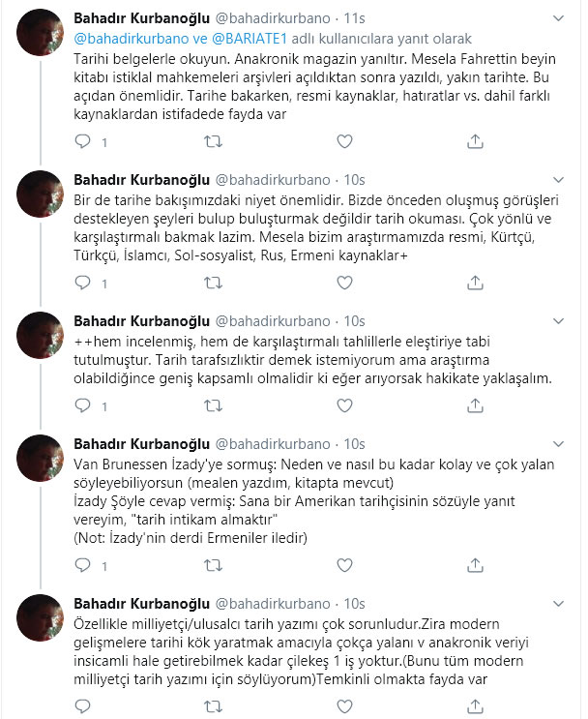Like the 'Bir de tarihe bakışımızdaki' tweet
588x719 pixels.
point(344,284)
